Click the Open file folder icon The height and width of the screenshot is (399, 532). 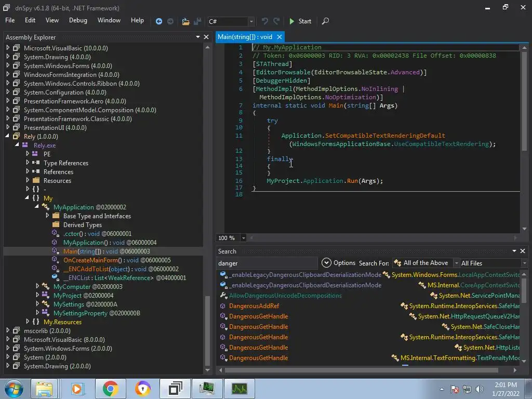pyautogui.click(x=185, y=21)
